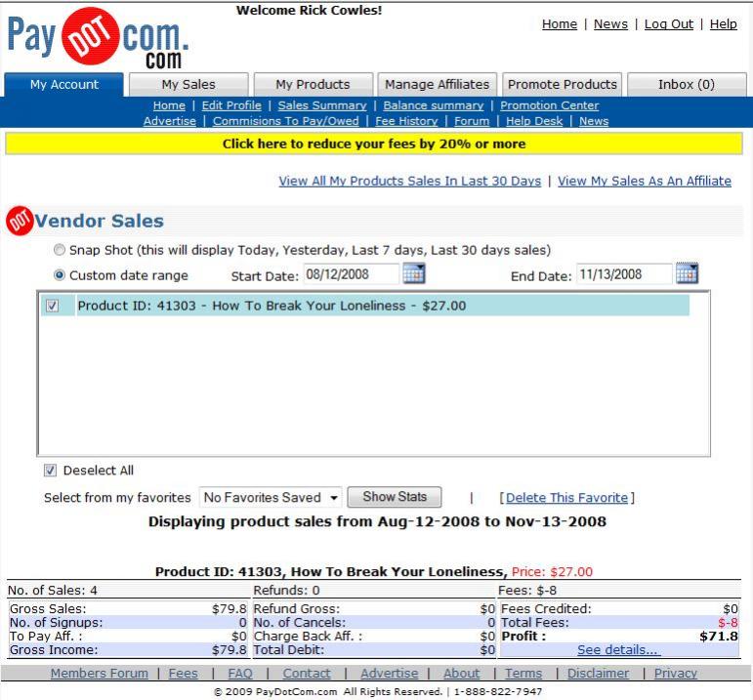The height and width of the screenshot is (700, 753).
Task: Open the Manage Affiliates tab
Action: pyautogui.click(x=437, y=85)
